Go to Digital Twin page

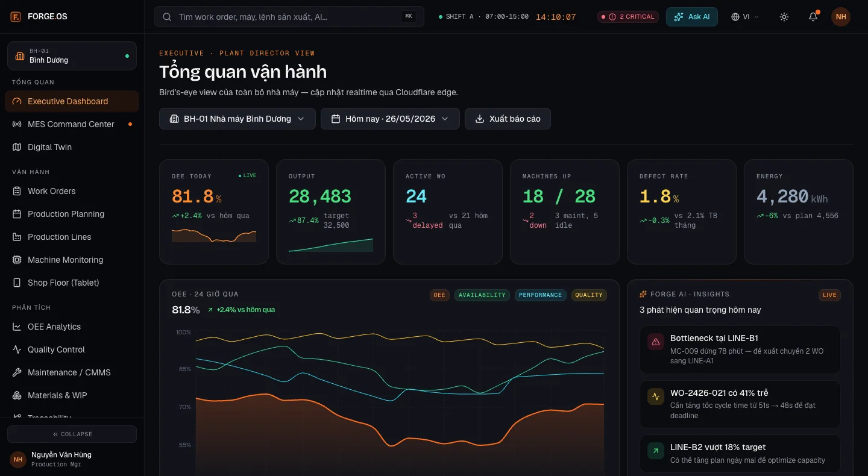coord(72,147)
